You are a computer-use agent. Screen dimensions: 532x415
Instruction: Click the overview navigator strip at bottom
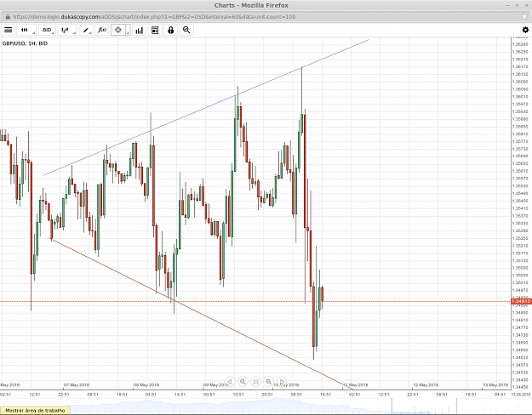pos(266,406)
